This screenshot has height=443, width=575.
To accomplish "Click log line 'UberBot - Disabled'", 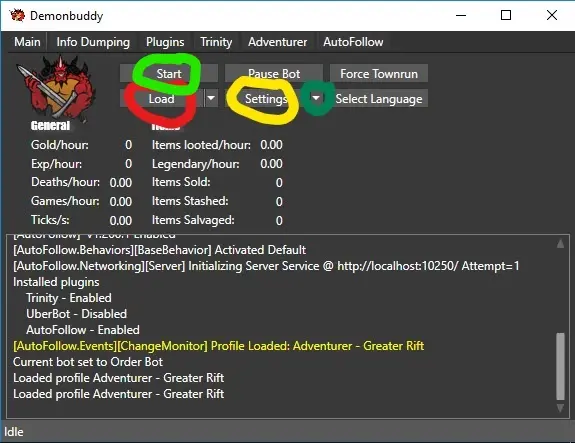I will coord(76,314).
